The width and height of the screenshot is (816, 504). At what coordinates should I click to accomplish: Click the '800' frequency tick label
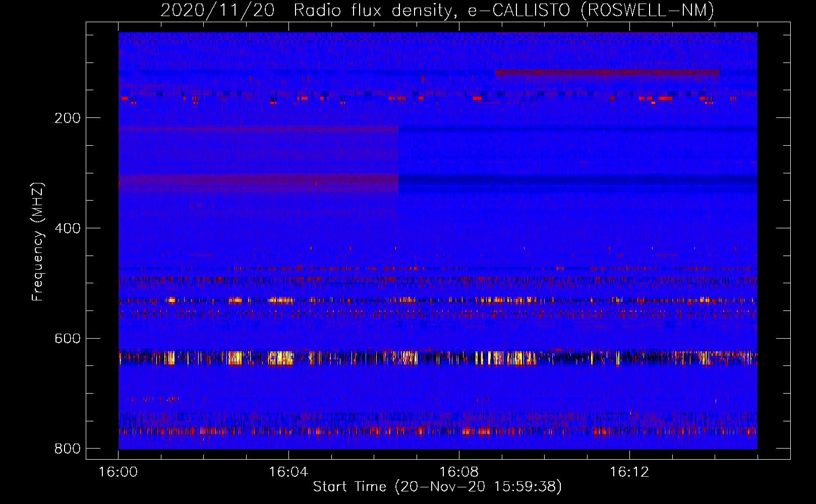pos(68,449)
